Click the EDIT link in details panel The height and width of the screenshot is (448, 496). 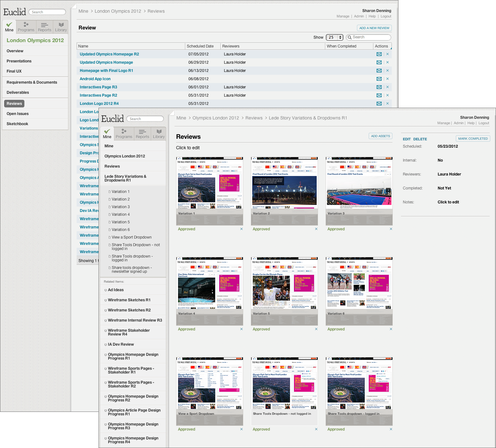pyautogui.click(x=407, y=139)
